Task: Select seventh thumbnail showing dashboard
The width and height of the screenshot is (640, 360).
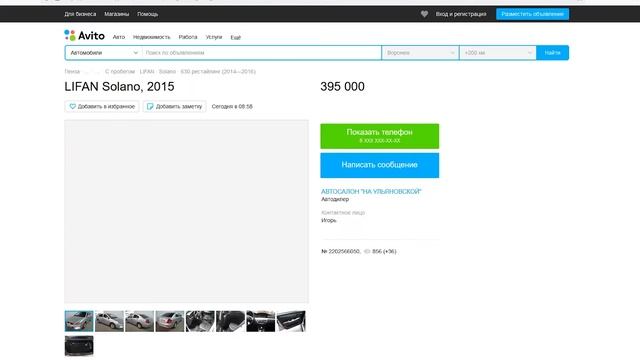Action: 260,321
